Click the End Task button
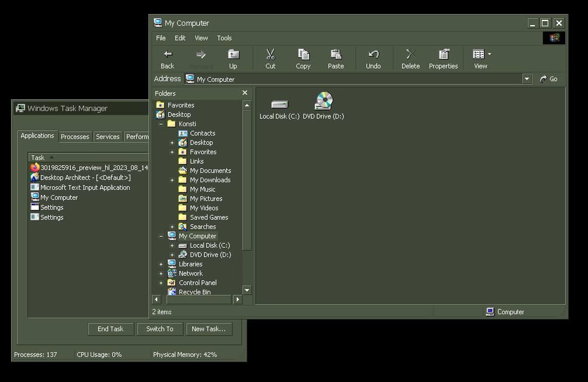 110,329
